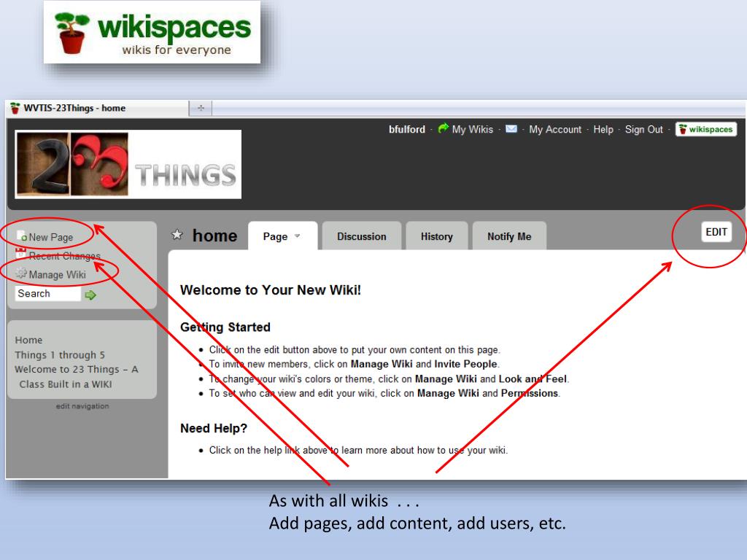Click the green My Wikis arrow icon
Viewport: 747px width, 560px height.
coord(443,128)
